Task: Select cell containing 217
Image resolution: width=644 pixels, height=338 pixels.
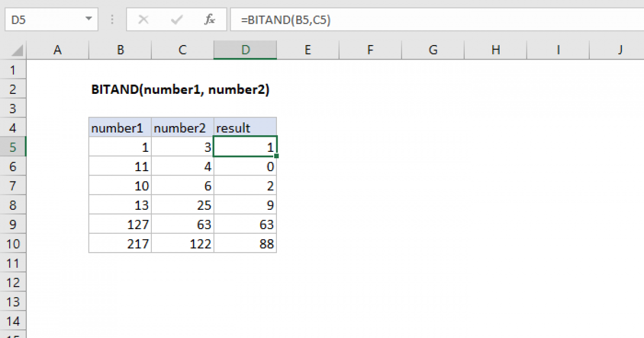Action: click(x=120, y=244)
